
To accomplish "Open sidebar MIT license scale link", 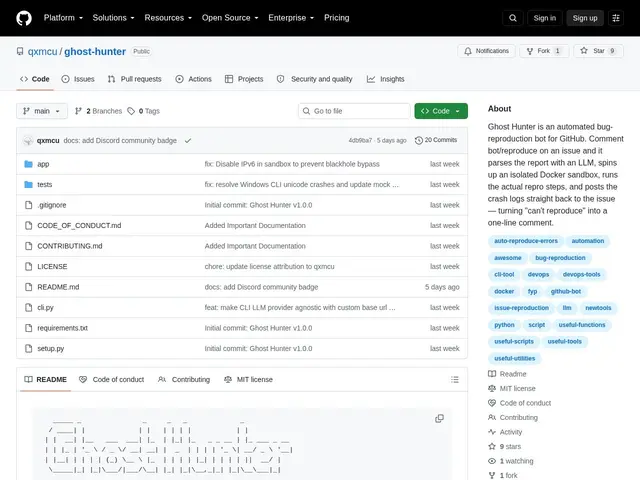I will coord(511,389).
